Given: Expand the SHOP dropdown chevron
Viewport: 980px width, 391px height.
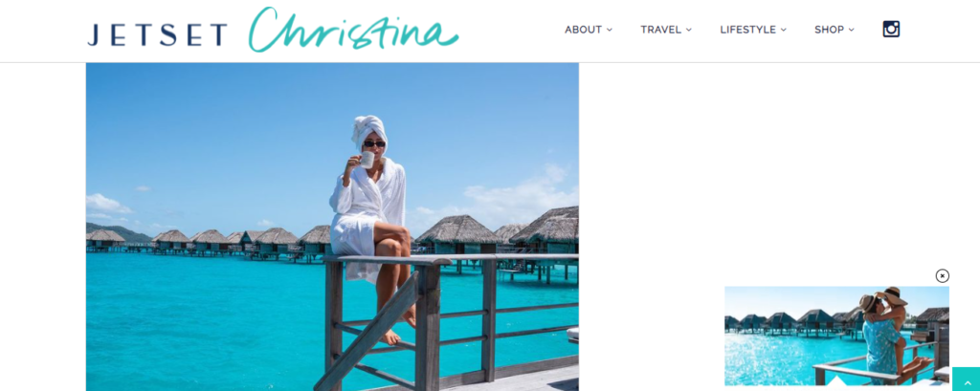Looking at the screenshot, I should [851, 30].
